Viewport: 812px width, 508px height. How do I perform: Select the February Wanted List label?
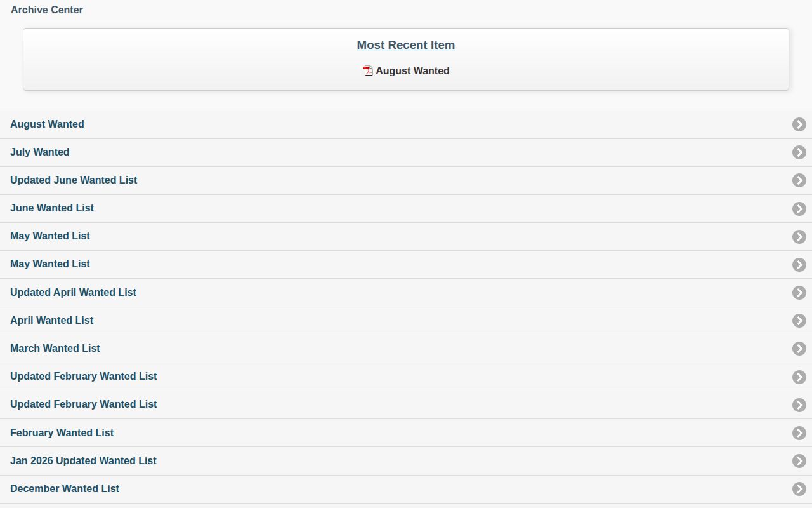(x=62, y=432)
